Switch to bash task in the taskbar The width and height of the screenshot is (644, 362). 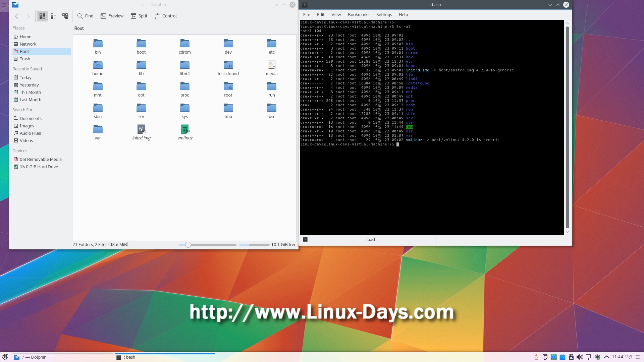point(165,357)
